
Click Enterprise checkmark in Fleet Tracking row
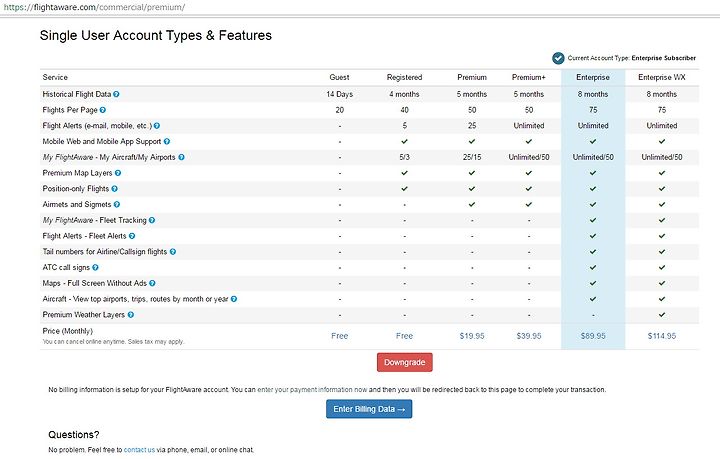(x=593, y=220)
